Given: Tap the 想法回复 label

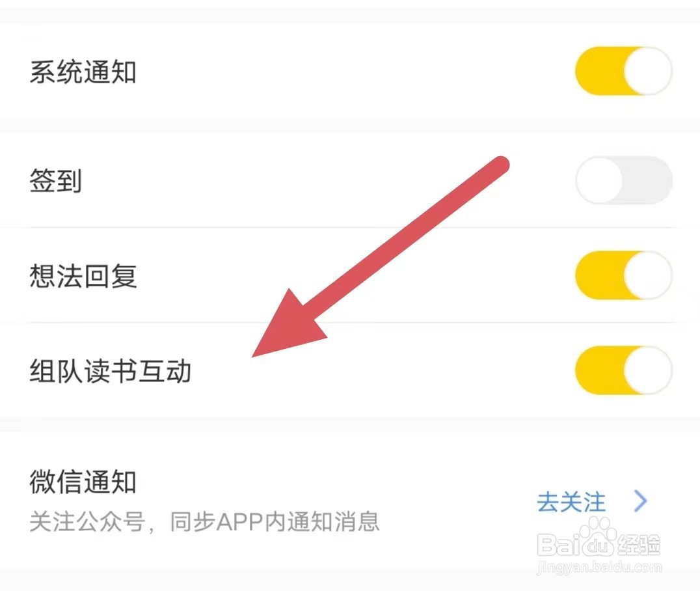Looking at the screenshot, I should click(x=83, y=275).
